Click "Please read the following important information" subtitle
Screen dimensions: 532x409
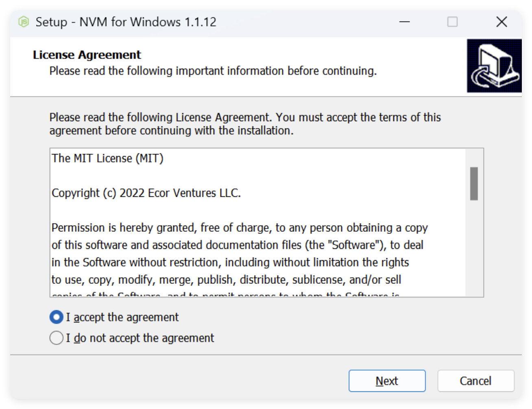click(213, 71)
